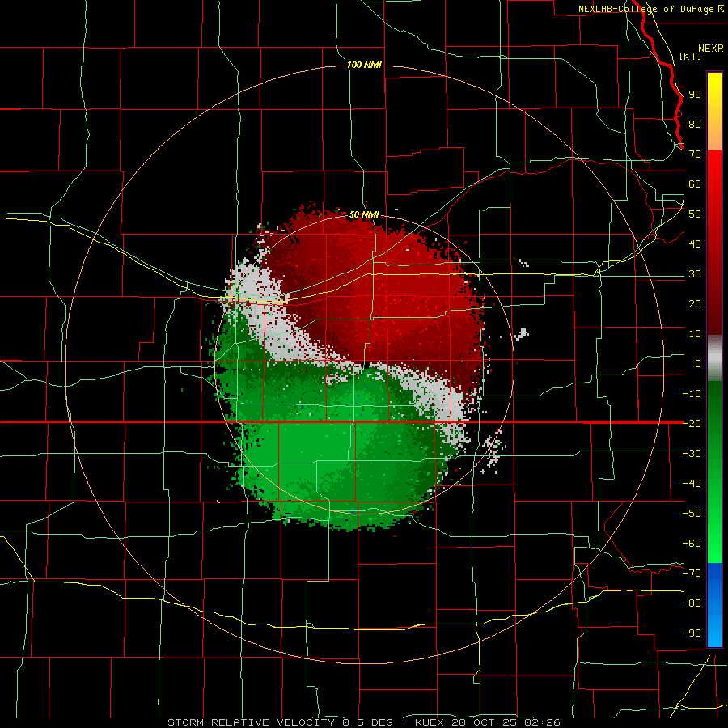728x728 pixels.
Task: Click the -90 value on velocity scale
Action: click(692, 633)
